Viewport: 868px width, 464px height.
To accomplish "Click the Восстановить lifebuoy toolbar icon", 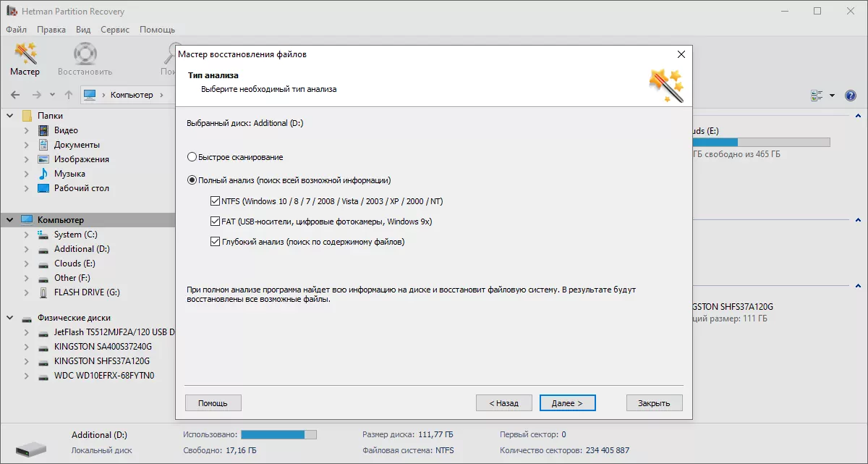I will click(x=85, y=54).
